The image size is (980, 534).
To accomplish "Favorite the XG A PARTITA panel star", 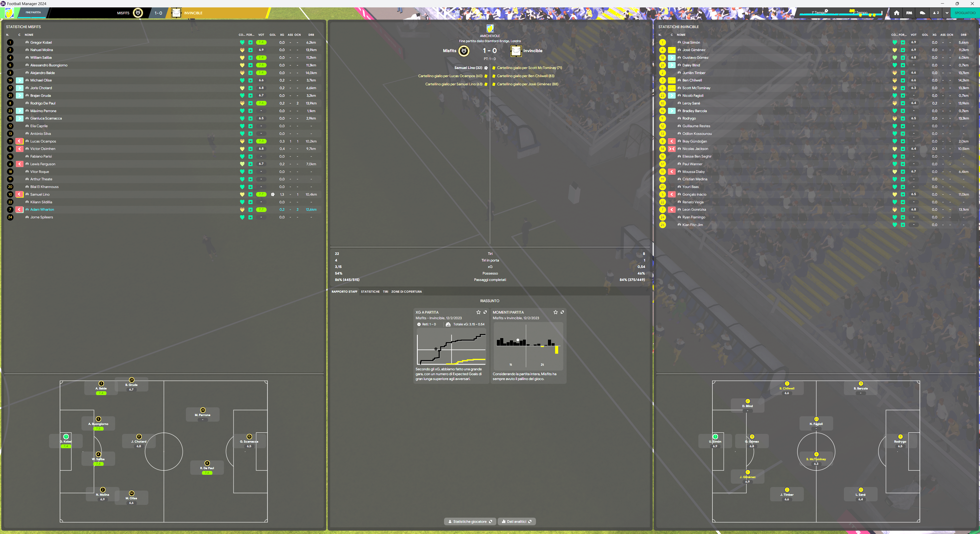I will 478,312.
